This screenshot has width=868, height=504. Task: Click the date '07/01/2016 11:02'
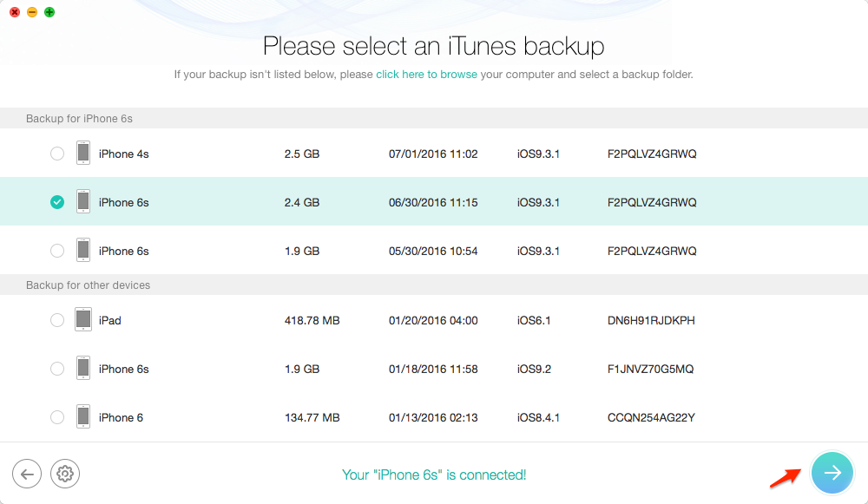coord(433,154)
